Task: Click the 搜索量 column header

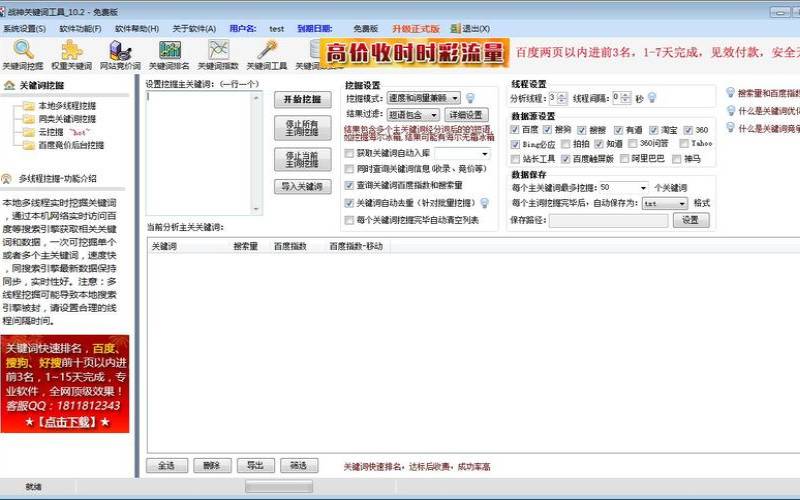Action: pos(245,246)
